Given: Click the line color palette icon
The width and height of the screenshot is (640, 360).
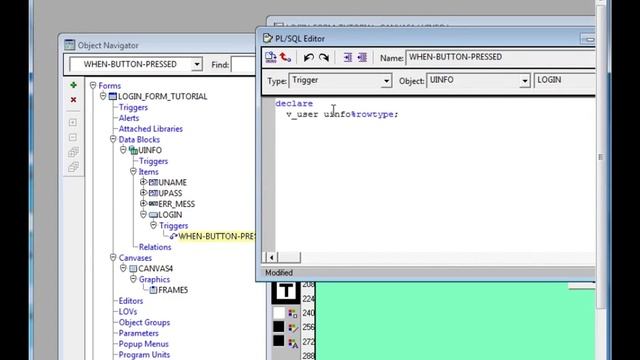Looking at the screenshot, I should pyautogui.click(x=293, y=328).
